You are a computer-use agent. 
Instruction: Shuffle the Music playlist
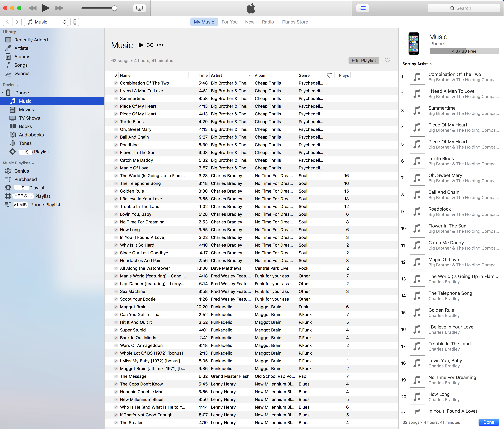click(x=150, y=45)
